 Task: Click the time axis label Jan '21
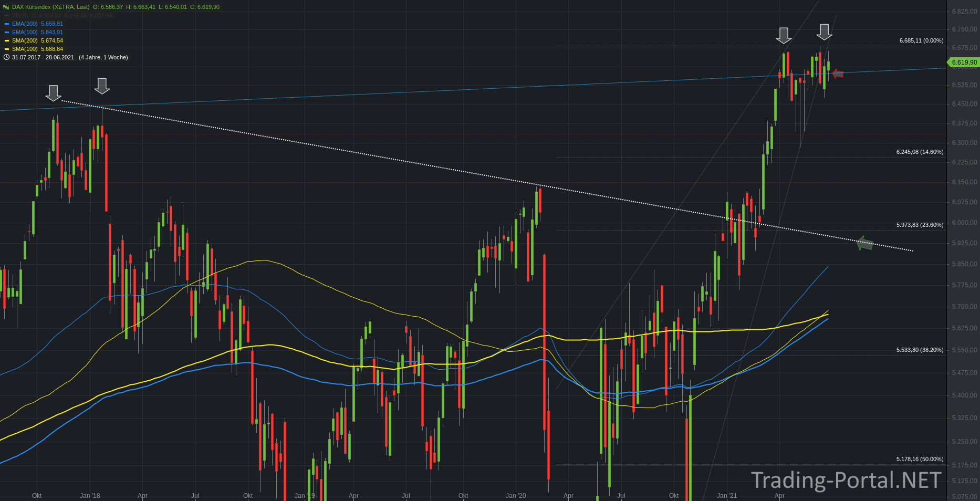[727, 496]
